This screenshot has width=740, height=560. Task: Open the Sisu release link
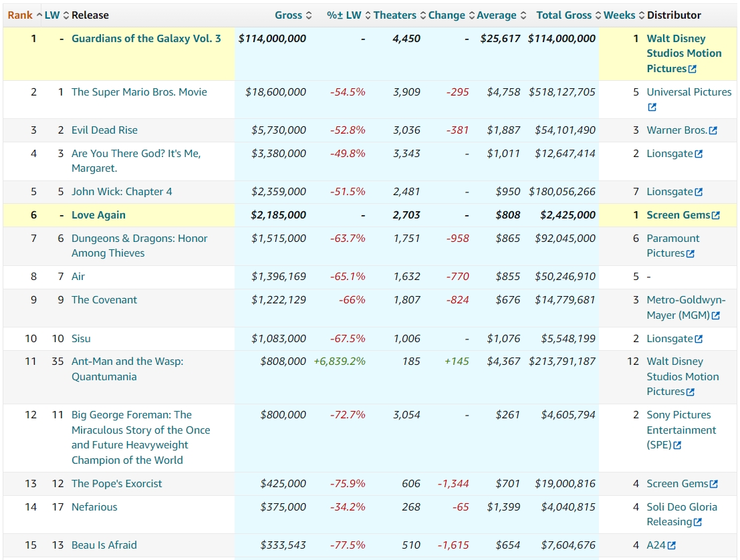(81, 339)
